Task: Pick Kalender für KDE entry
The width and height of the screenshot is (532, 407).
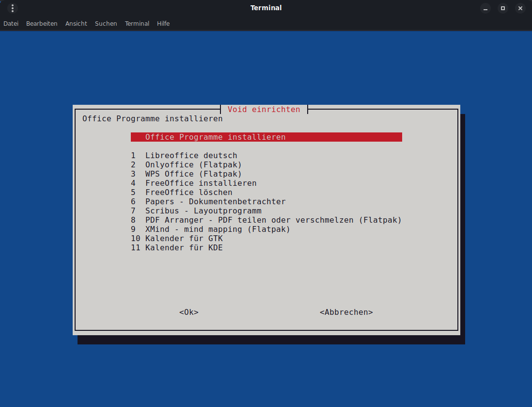Action: point(184,248)
